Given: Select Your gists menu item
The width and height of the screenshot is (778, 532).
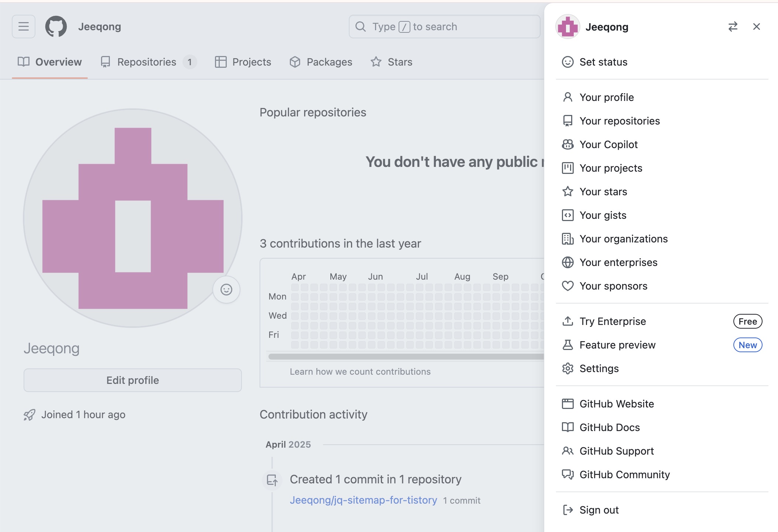Looking at the screenshot, I should [x=602, y=215].
